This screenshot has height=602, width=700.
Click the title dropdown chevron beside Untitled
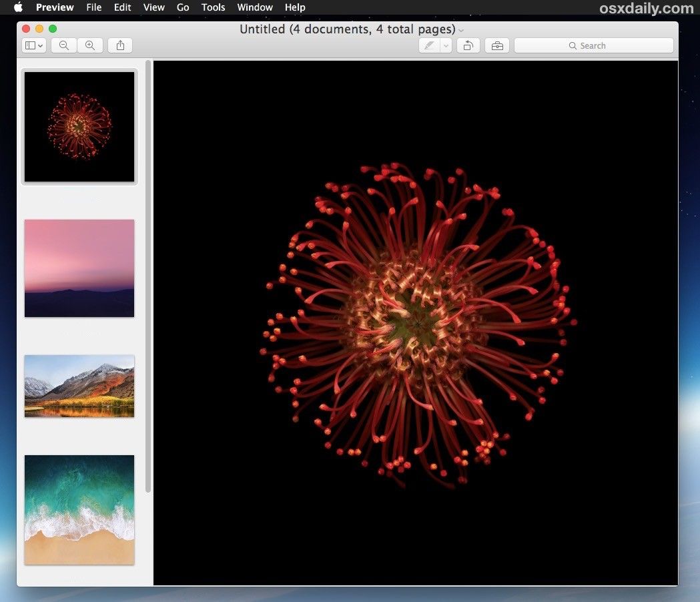click(461, 30)
